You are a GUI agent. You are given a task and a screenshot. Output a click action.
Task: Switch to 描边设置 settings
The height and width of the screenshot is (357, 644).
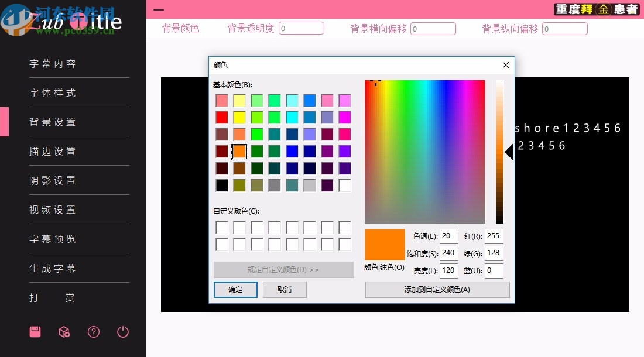pos(53,151)
